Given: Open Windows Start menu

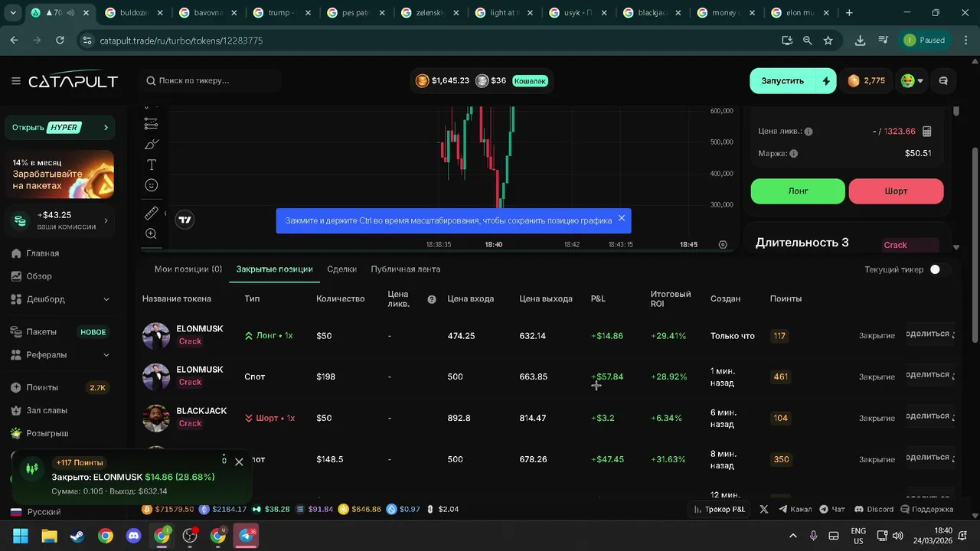Looking at the screenshot, I should (21, 536).
